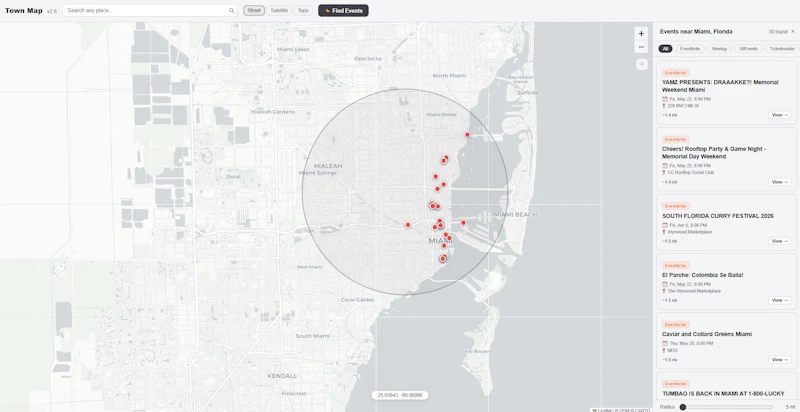
Task: Click the Find Events button
Action: [x=343, y=10]
